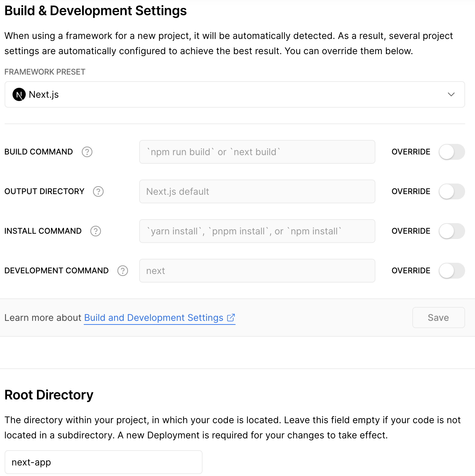
Task: Click the Next.js logo icon
Action: click(x=19, y=95)
